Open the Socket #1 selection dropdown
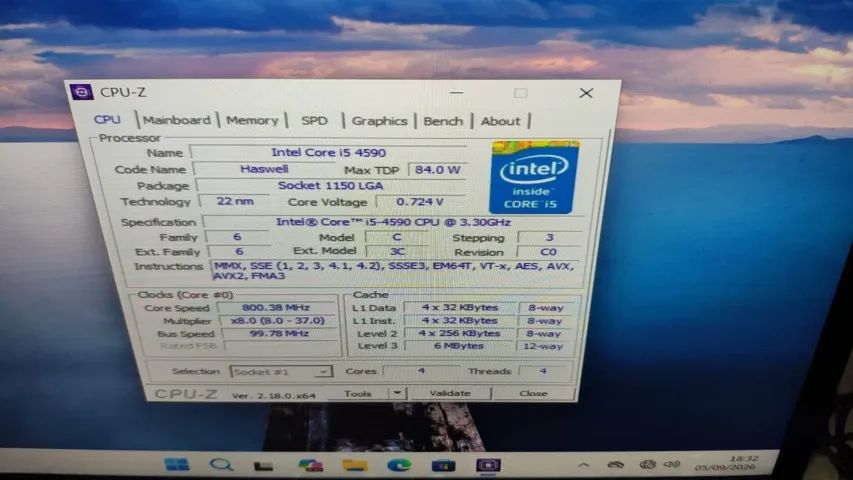 coord(281,372)
